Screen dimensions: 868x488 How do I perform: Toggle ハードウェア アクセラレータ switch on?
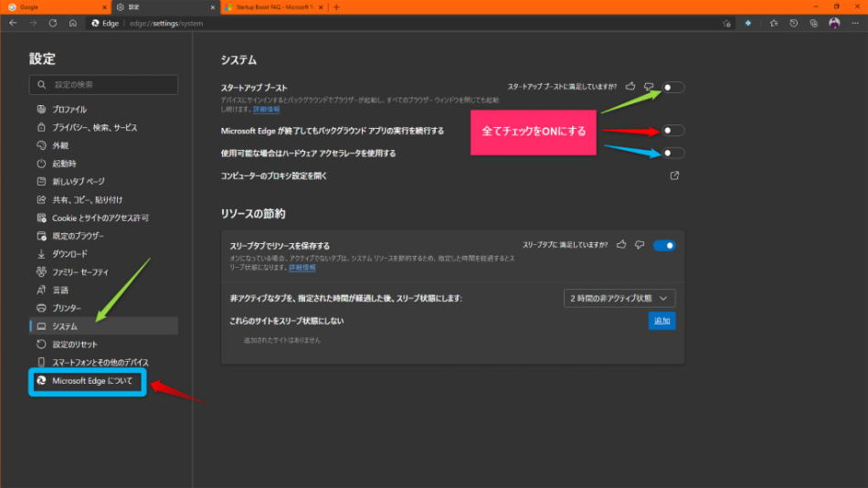[x=673, y=153]
